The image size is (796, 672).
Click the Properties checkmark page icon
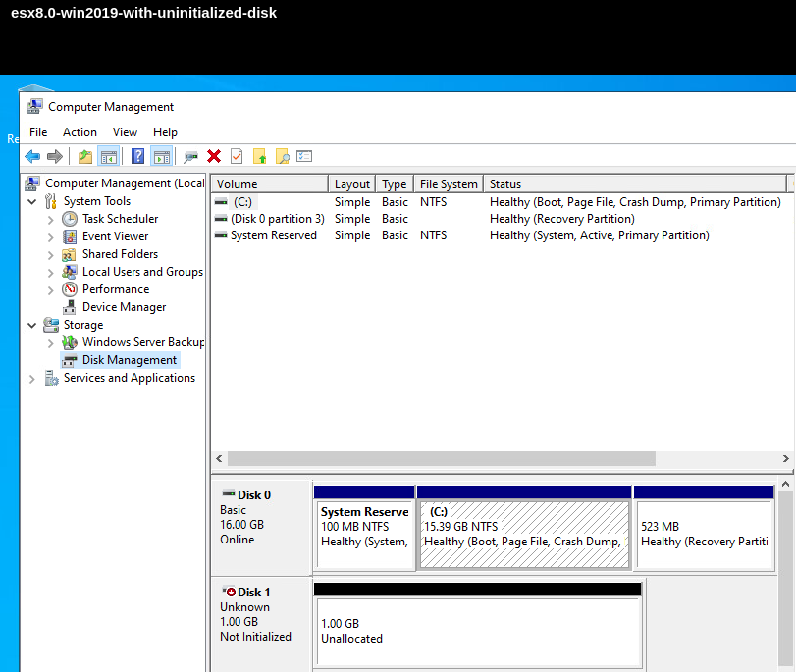click(237, 156)
